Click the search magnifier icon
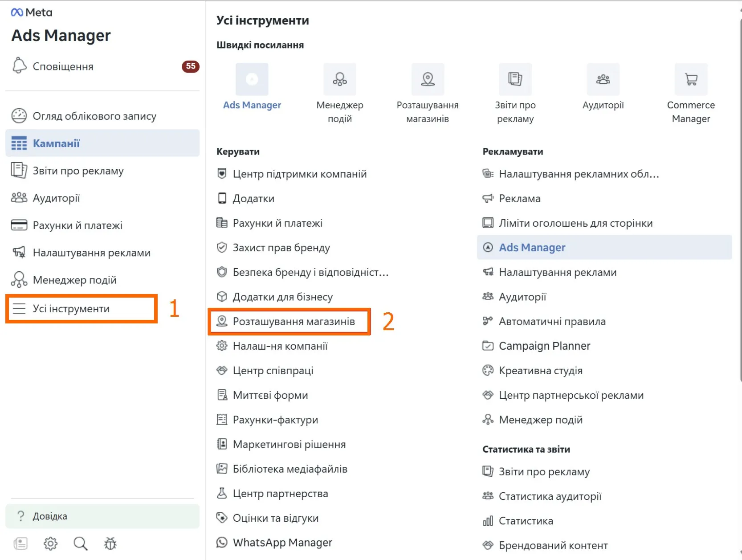The height and width of the screenshot is (560, 742). pyautogui.click(x=81, y=544)
